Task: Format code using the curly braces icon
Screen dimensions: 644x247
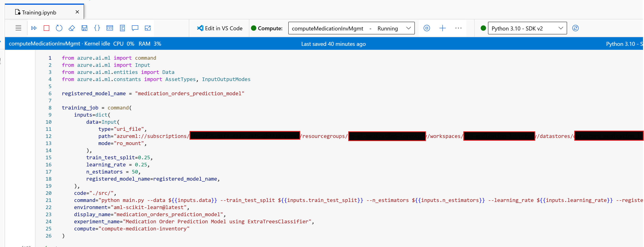Action: (97, 28)
